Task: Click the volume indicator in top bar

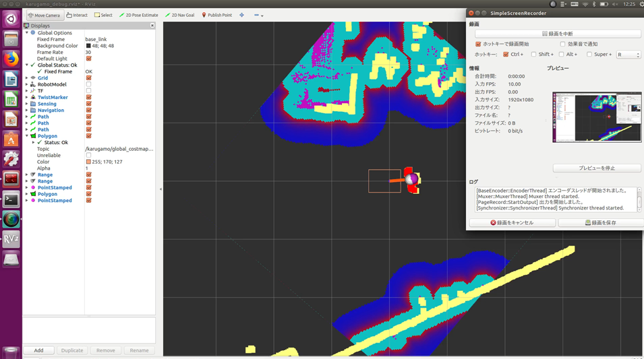Action: click(615, 4)
